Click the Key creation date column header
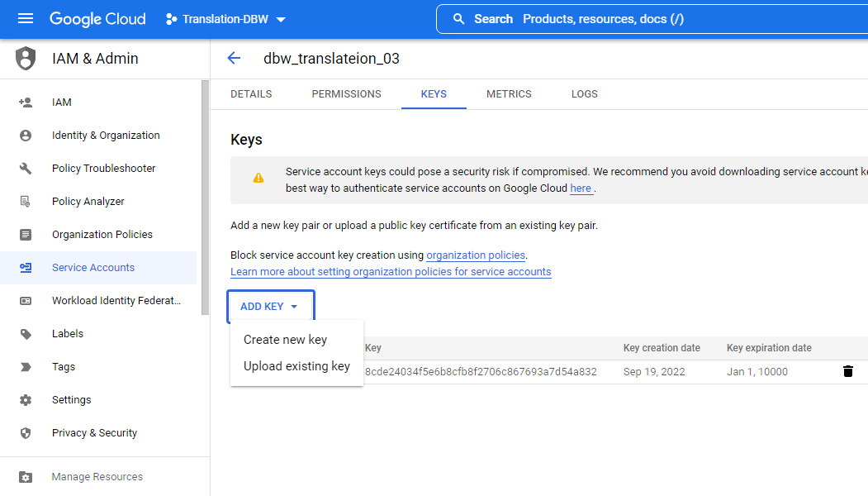The width and height of the screenshot is (868, 496). [662, 348]
